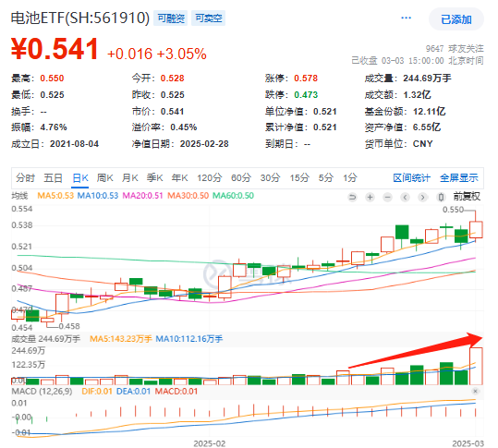Close the MACD indicator panel
This screenshot has width=498, height=448.
475,391
